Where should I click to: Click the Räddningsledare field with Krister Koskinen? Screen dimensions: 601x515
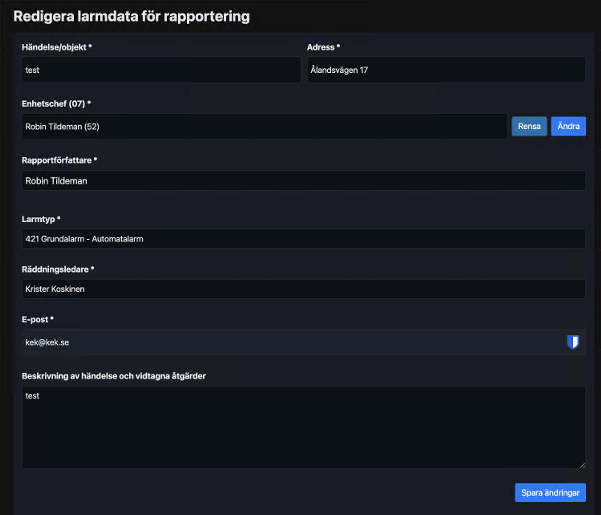click(x=303, y=288)
